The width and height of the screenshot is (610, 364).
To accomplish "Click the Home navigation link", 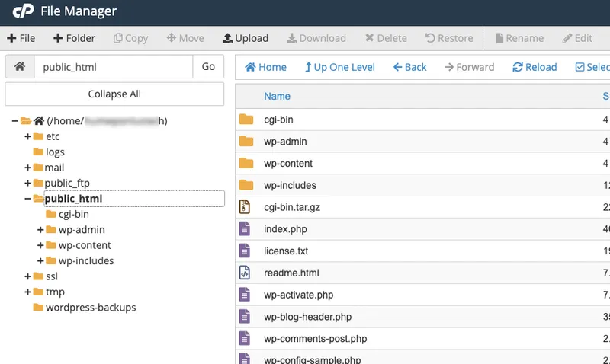I will (x=265, y=67).
